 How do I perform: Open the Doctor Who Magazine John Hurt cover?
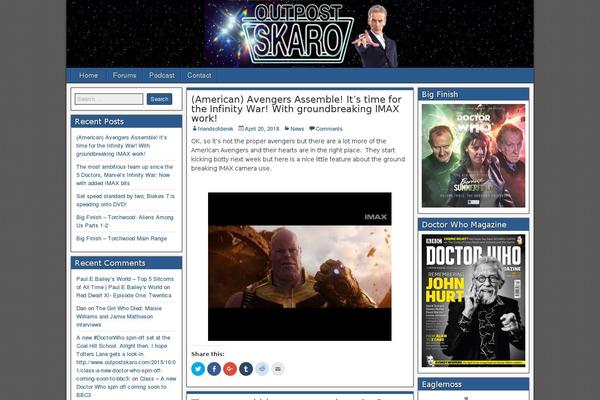[x=473, y=300]
